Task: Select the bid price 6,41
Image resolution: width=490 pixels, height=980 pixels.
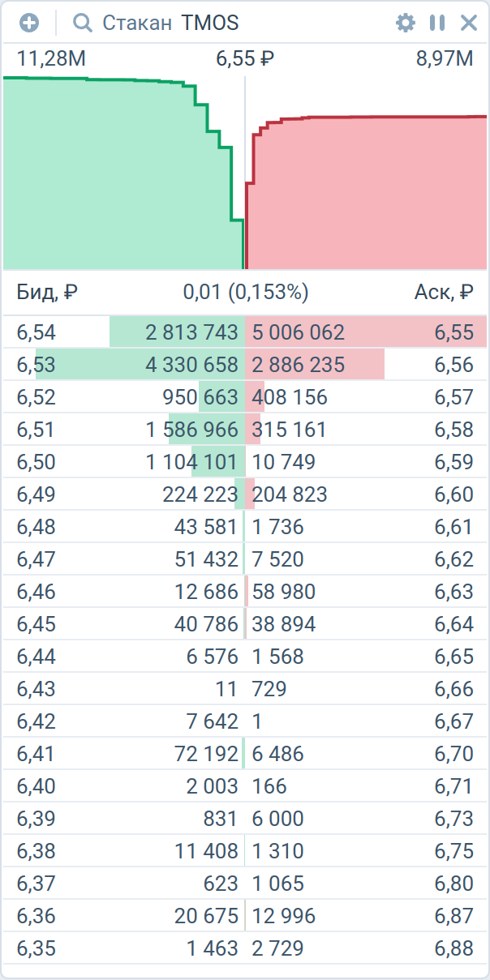Action: [x=37, y=754]
